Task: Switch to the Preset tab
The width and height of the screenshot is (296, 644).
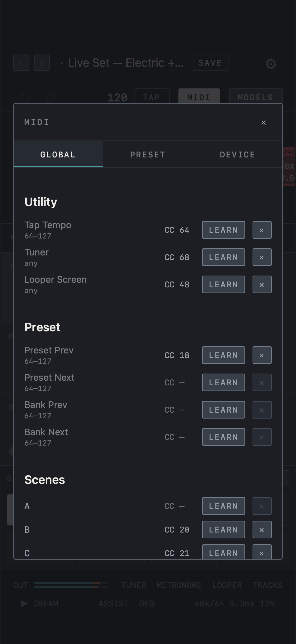Action: [x=148, y=154]
